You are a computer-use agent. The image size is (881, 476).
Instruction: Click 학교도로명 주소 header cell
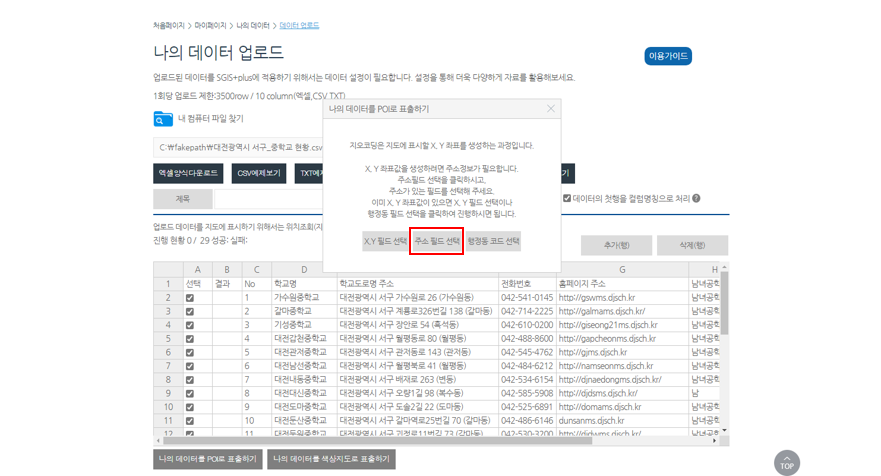(417, 284)
